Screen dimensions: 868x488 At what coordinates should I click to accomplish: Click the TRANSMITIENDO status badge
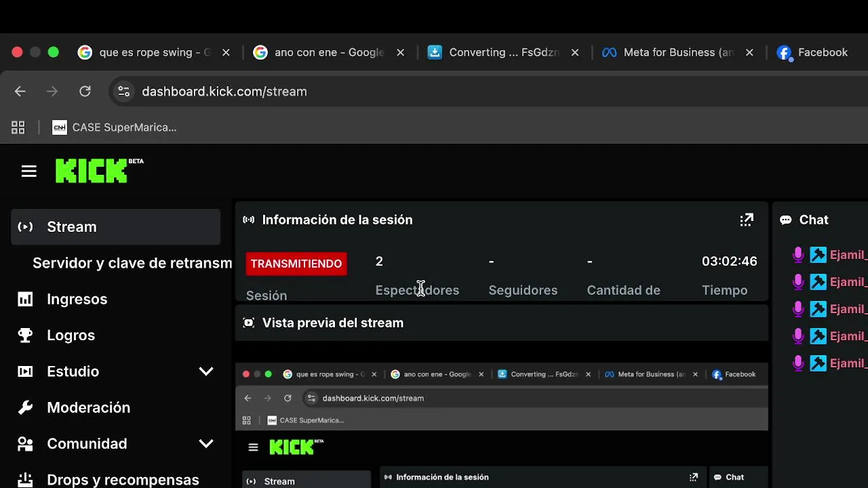click(x=296, y=264)
